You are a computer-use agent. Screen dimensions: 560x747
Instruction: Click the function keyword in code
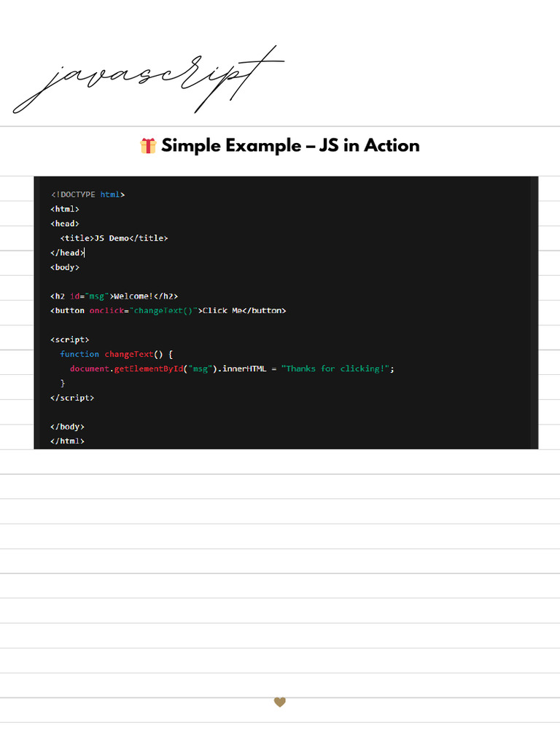point(79,354)
